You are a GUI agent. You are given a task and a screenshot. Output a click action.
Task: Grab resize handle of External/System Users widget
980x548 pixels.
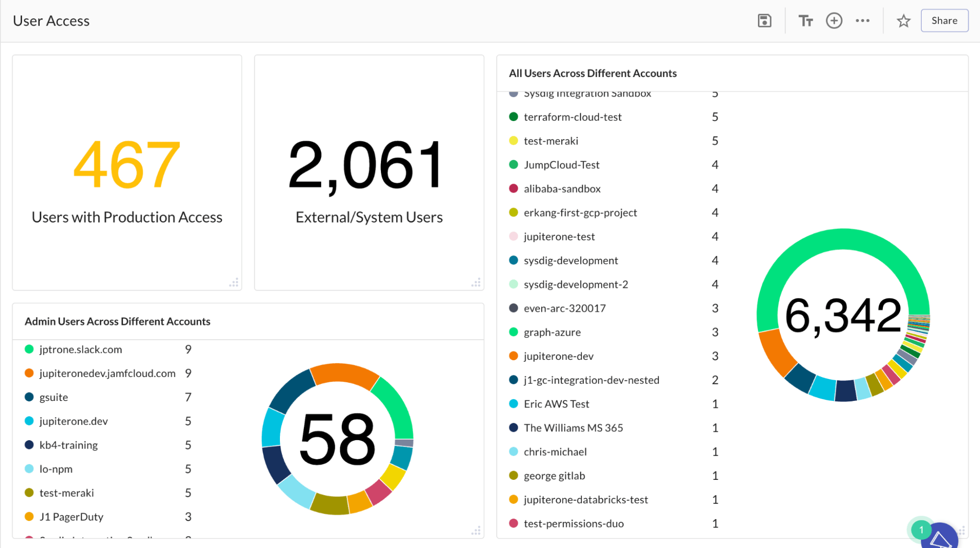[x=476, y=283]
